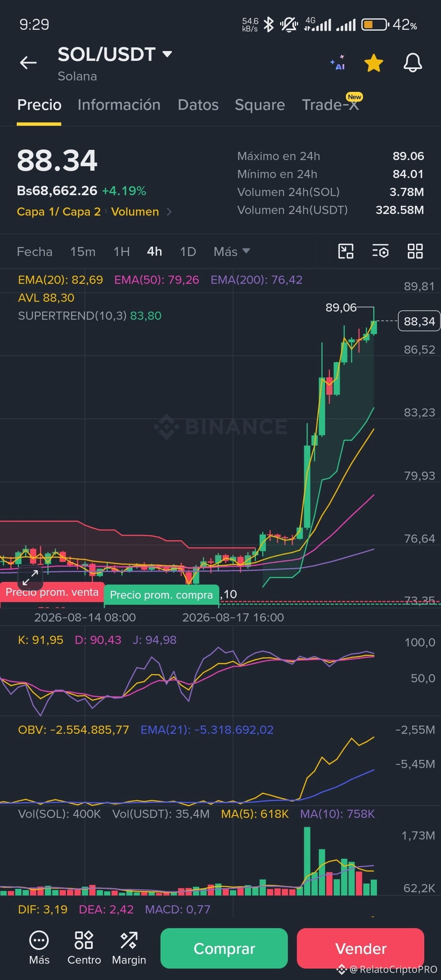Tap the EMA(50): 79,26 label
Screen dimensions: 441x980
[156, 280]
